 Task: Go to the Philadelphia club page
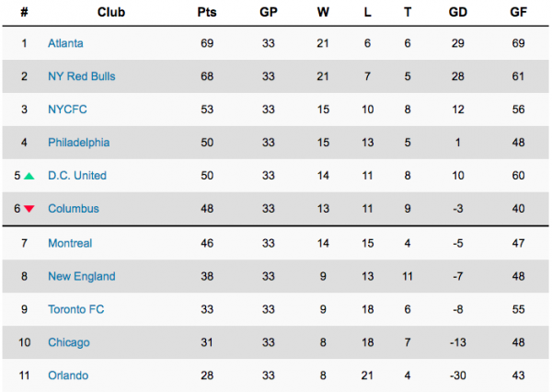pyautogui.click(x=78, y=143)
